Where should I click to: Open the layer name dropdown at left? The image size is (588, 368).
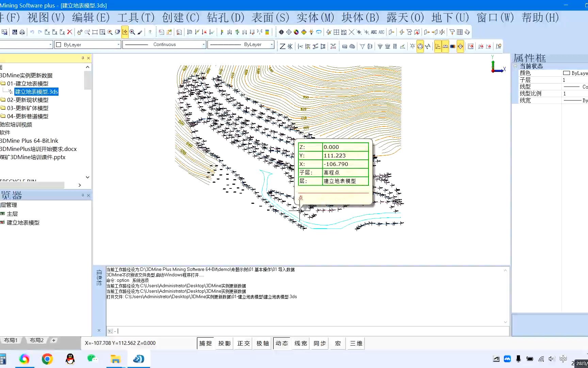coord(26,45)
